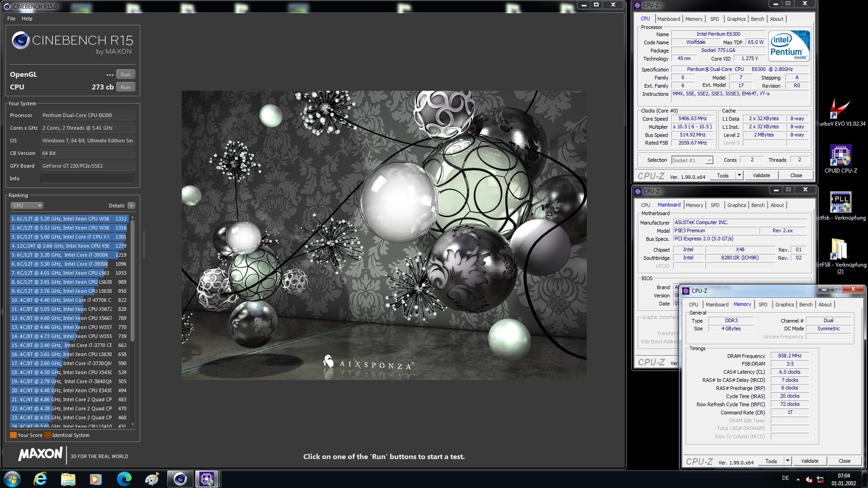Click the network status tray icon
The height and width of the screenshot is (488, 868).
(820, 479)
